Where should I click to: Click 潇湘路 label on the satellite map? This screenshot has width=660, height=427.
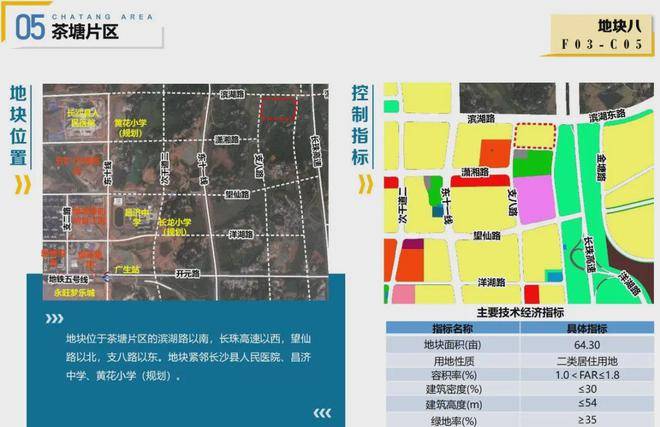click(227, 139)
